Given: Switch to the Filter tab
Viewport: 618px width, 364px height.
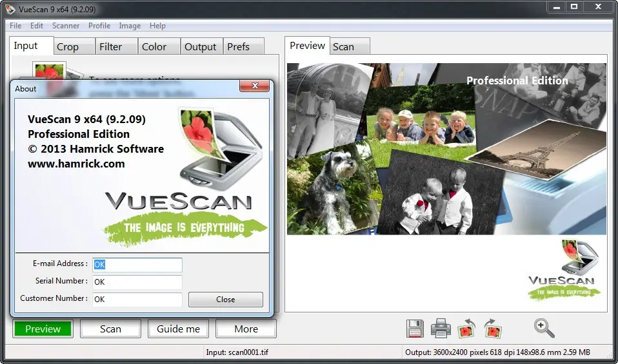Looking at the screenshot, I should point(117,46).
